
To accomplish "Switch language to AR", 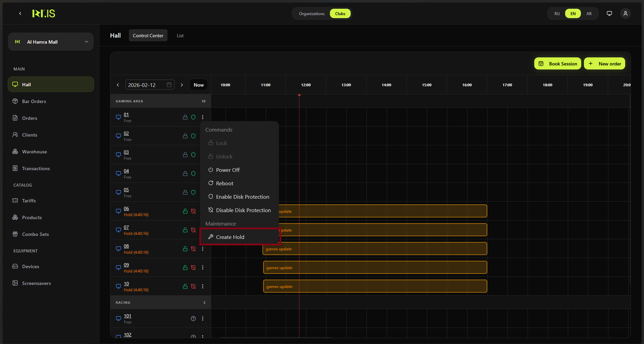I will click(589, 14).
